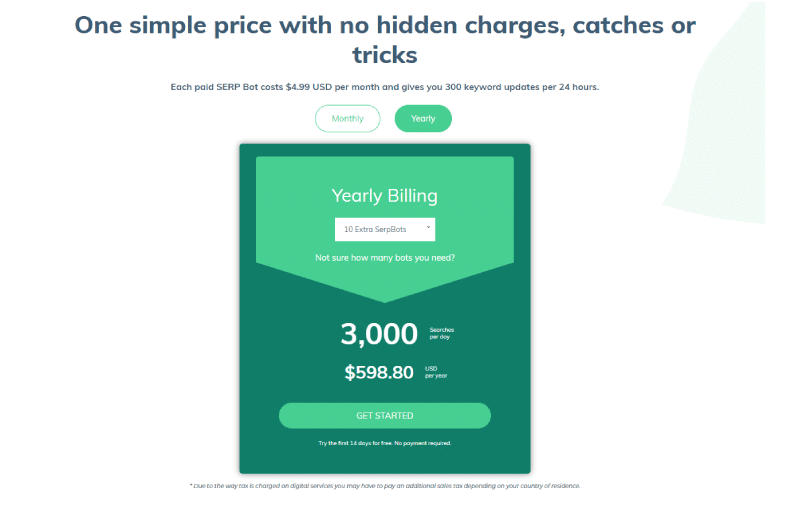The height and width of the screenshot is (530, 800).
Task: Select the Yearly billing option
Action: [423, 118]
